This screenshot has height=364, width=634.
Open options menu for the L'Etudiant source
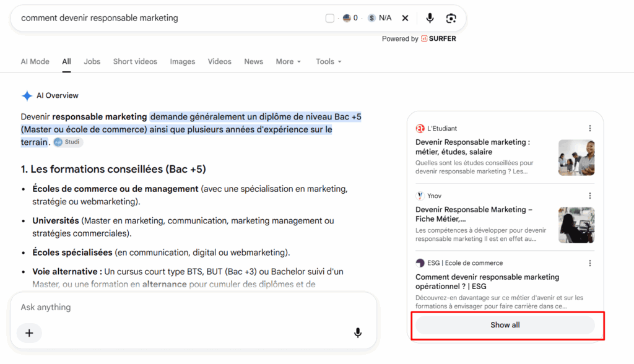click(x=590, y=128)
